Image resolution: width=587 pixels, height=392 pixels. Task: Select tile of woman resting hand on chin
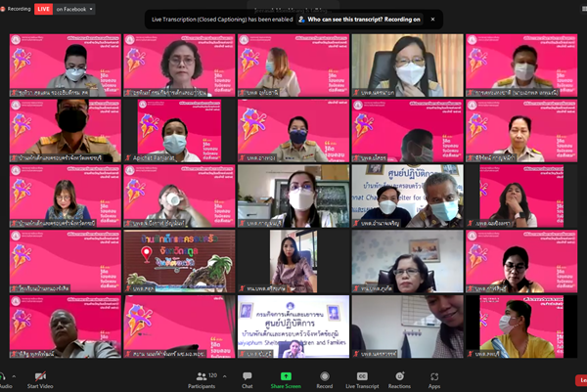coord(521,196)
